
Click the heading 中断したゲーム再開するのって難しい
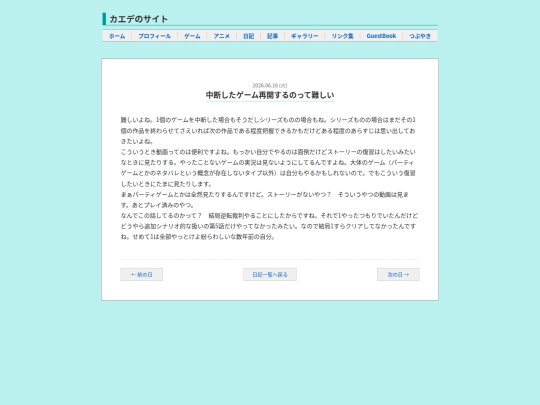[x=270, y=95]
